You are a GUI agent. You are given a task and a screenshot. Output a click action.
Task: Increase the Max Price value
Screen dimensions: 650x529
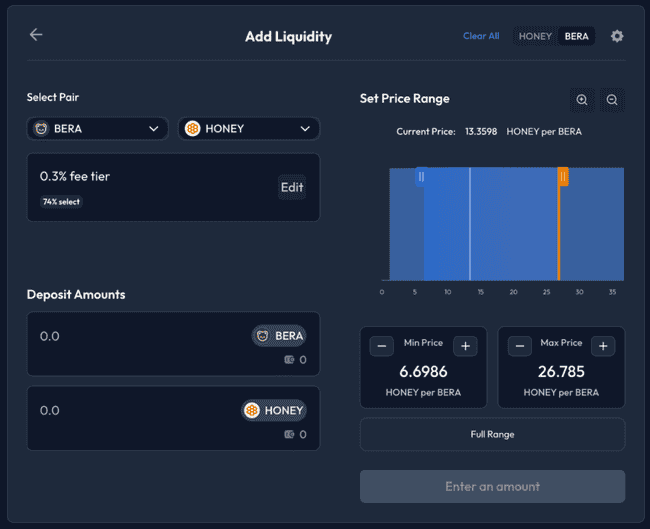602,346
